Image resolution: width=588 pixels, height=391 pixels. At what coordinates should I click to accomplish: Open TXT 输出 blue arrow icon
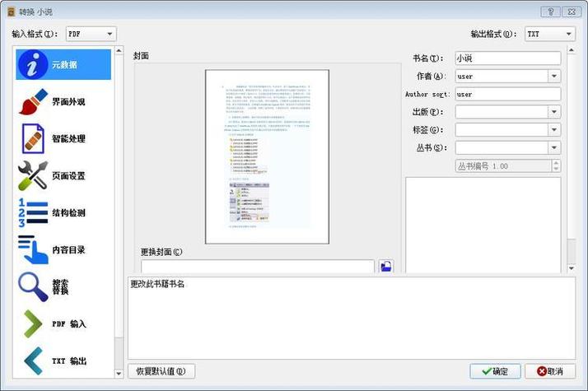[33, 361]
